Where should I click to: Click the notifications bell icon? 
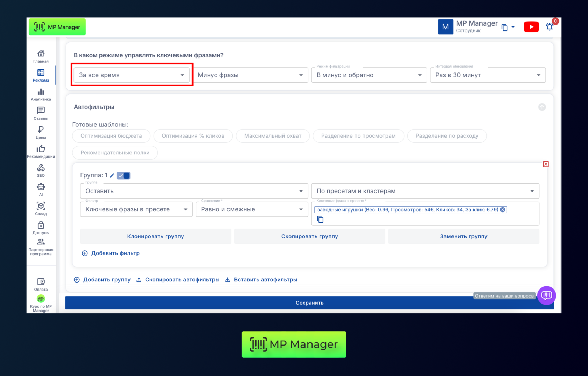[x=549, y=27]
